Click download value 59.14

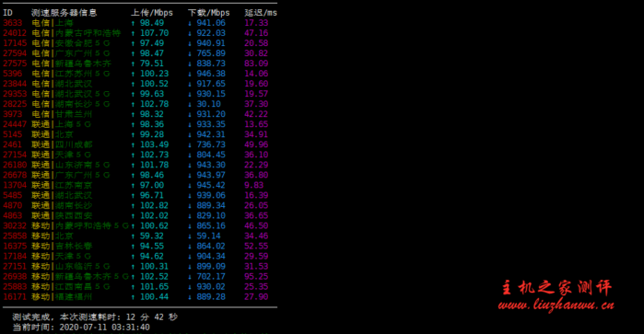(x=208, y=236)
